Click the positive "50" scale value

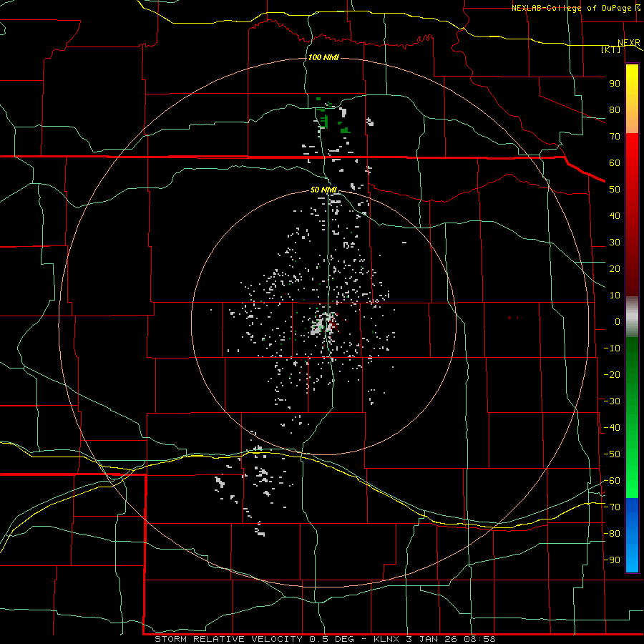tap(615, 190)
